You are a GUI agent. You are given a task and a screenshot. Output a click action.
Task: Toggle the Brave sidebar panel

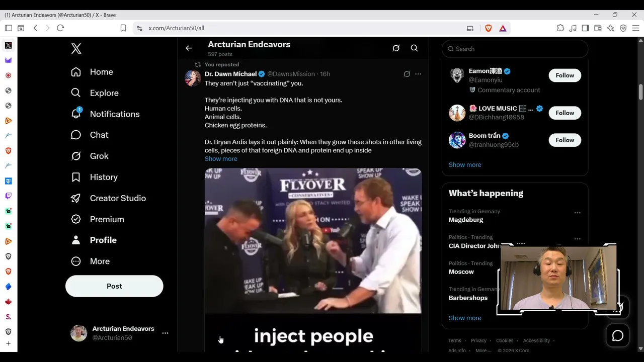[585, 28]
